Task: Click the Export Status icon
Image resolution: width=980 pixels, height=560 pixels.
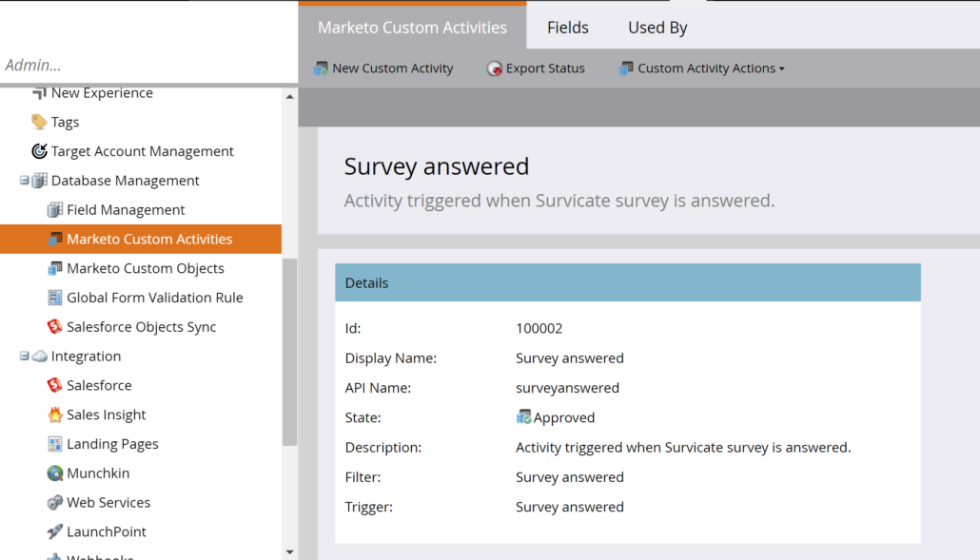Action: 495,68
